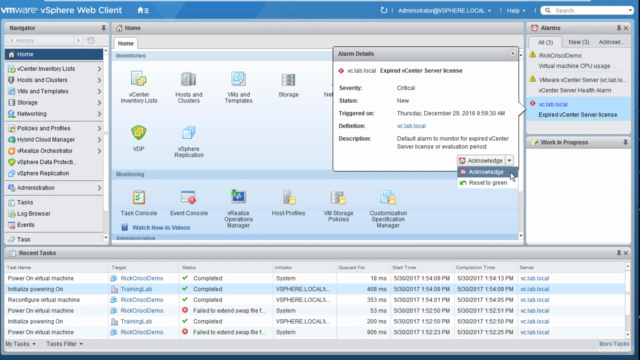Close the Alarm Details popup
Viewport: 640px width, 360px height.
(512, 53)
